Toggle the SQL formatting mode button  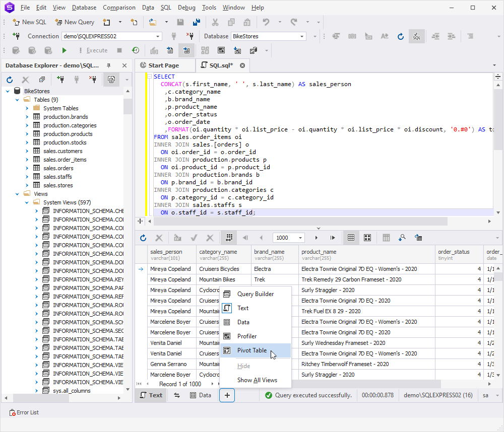417,36
